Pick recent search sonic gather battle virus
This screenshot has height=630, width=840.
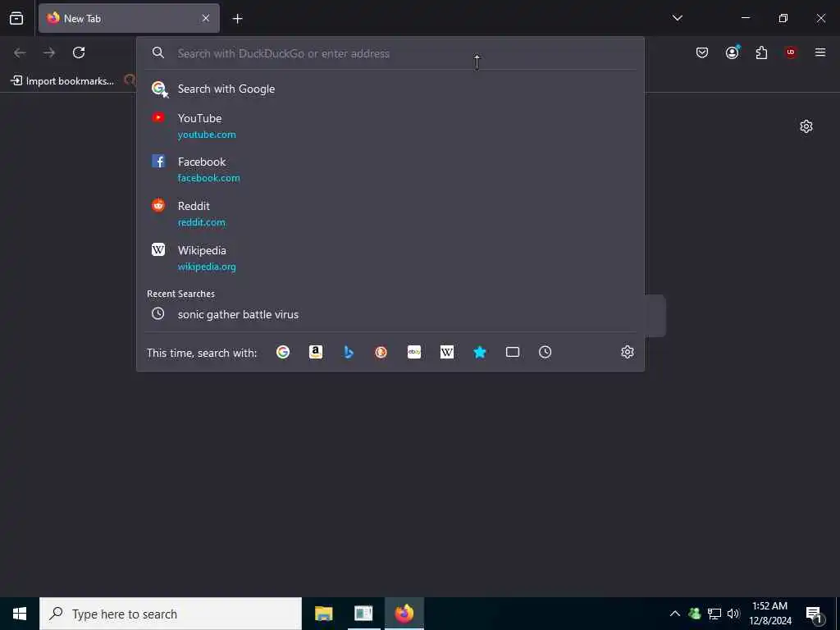[390, 314]
